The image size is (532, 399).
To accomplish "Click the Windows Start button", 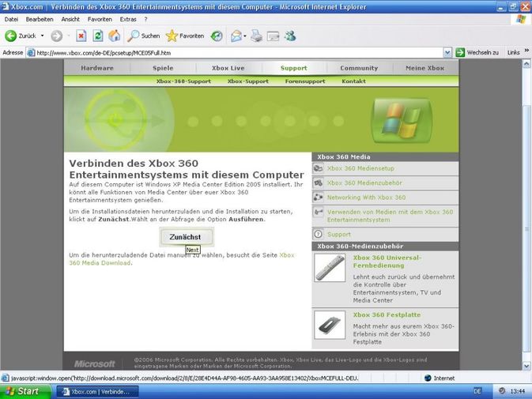I will (25, 391).
